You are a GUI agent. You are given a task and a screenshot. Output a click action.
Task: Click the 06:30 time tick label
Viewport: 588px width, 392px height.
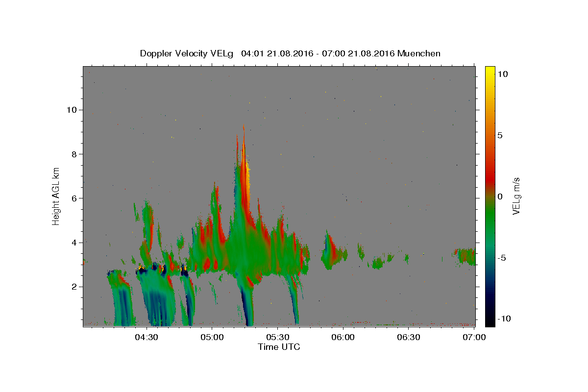point(409,337)
